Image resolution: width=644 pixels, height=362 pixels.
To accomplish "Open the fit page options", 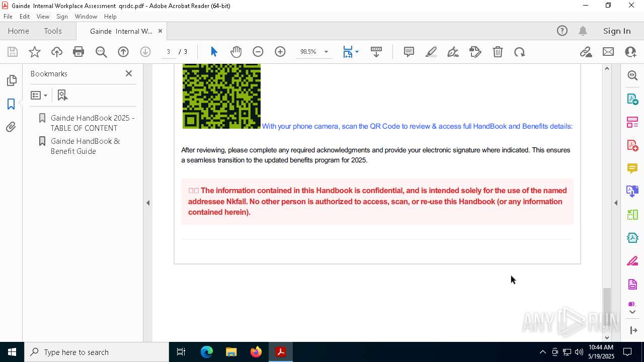I will (x=351, y=52).
